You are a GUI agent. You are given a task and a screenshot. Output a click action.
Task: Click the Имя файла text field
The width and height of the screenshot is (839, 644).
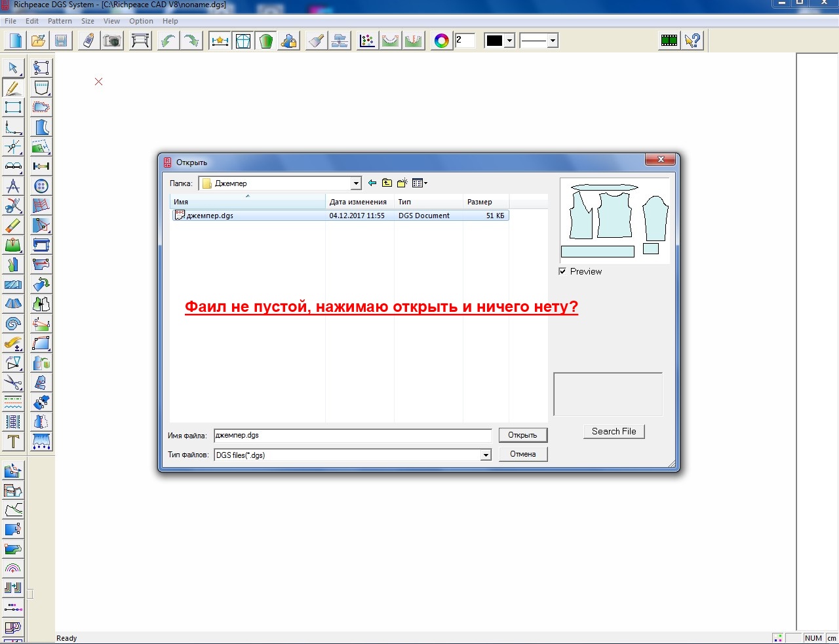(353, 436)
